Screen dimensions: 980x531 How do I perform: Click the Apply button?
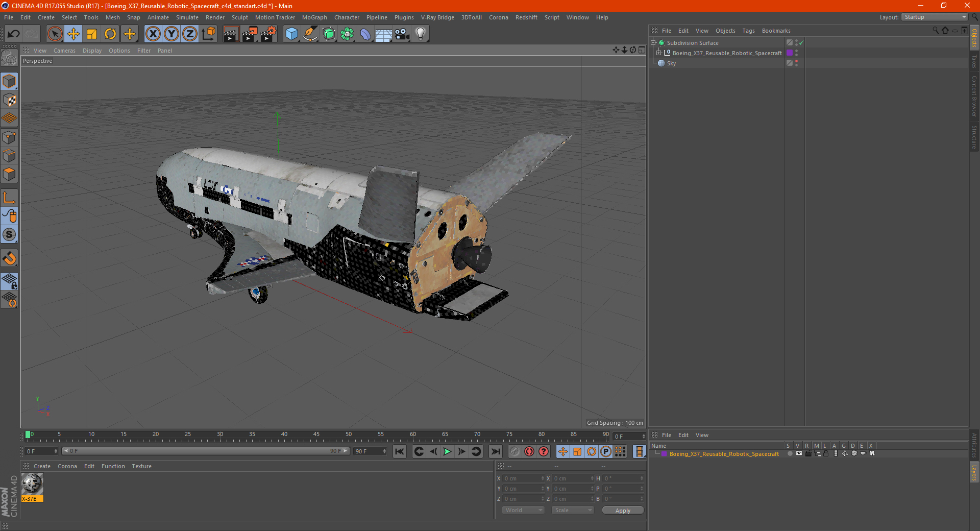[623, 511]
